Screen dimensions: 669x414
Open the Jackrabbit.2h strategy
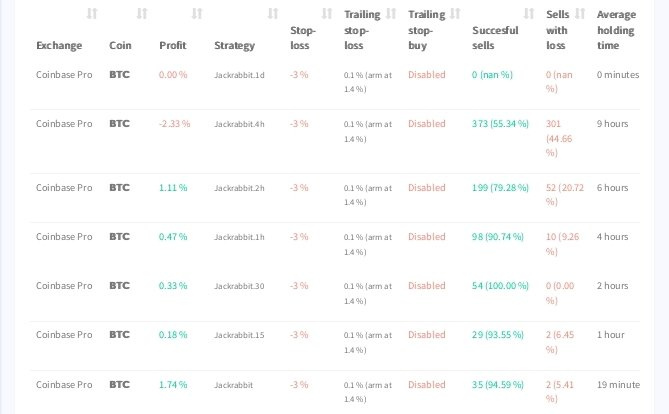[239, 188]
